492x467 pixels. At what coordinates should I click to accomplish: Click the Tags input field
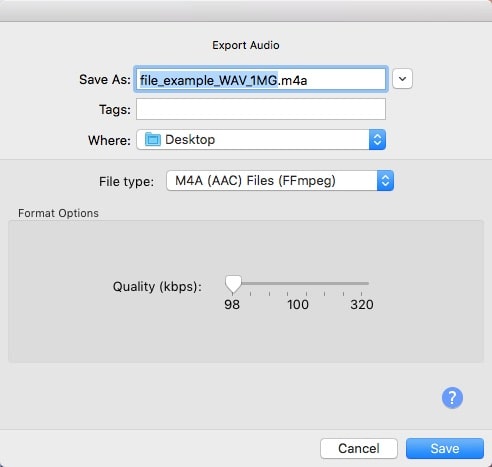(261, 109)
